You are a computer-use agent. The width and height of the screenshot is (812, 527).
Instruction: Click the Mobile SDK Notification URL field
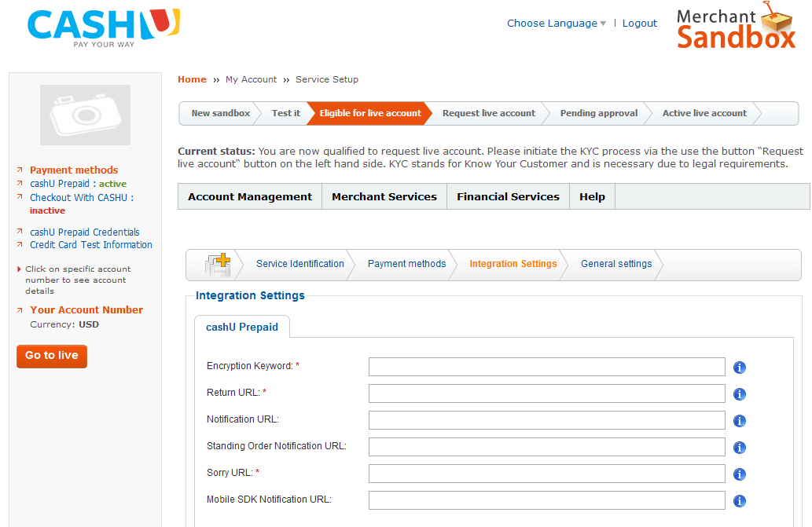coord(547,500)
